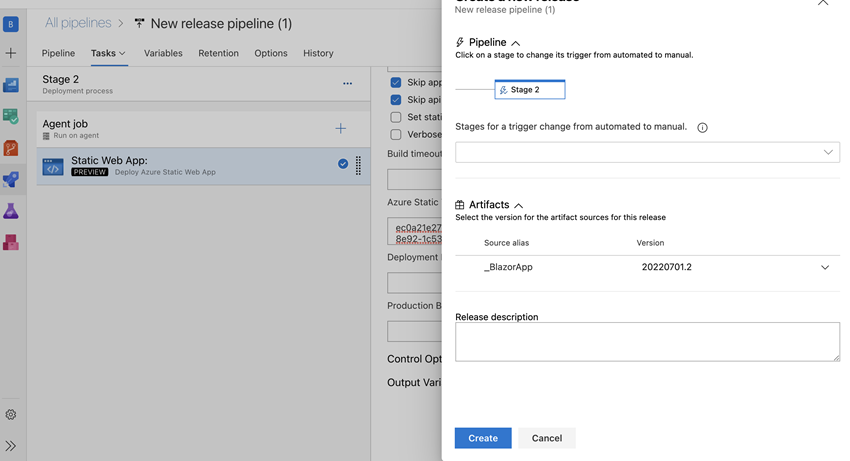Click the _BlazorApp source alias text
The image size is (850, 461).
point(508,267)
